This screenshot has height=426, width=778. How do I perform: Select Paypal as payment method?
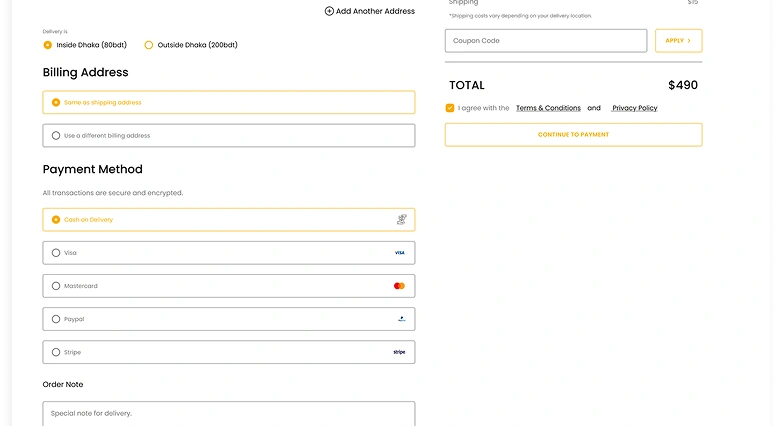56,319
